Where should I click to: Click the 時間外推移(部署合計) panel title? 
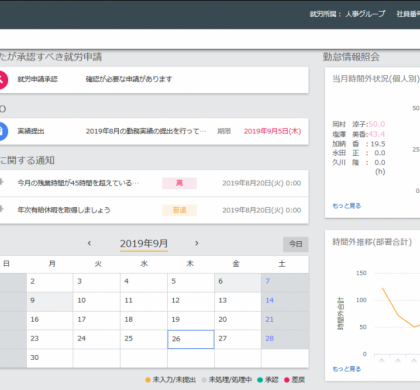372,242
